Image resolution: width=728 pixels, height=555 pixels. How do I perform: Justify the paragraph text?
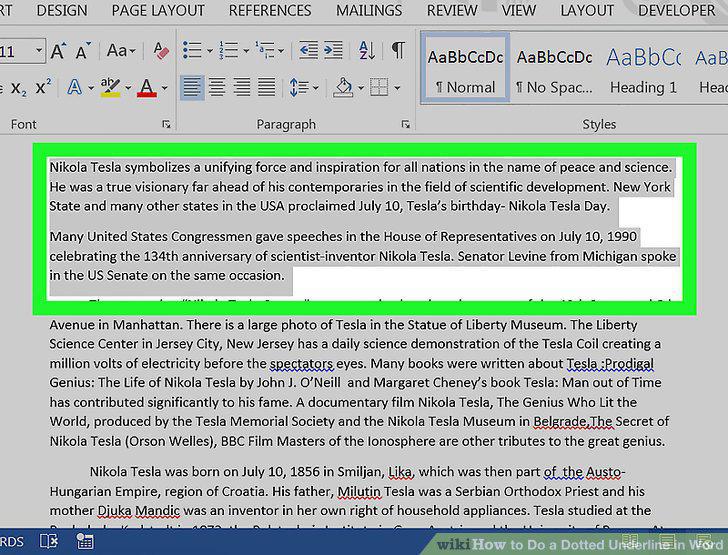pyautogui.click(x=266, y=87)
